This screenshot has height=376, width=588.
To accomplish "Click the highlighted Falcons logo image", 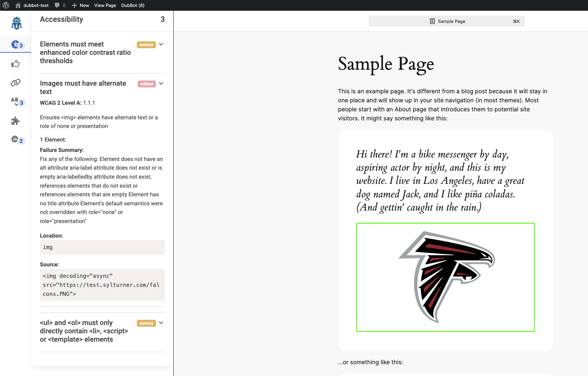I will 445,277.
